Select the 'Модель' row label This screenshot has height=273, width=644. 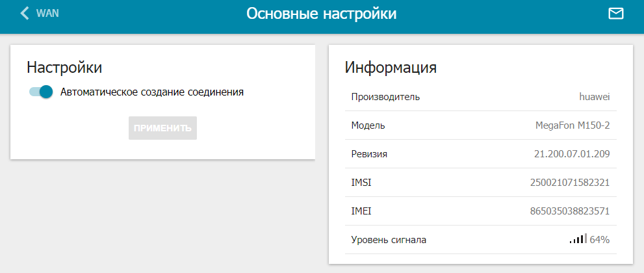[x=368, y=126]
